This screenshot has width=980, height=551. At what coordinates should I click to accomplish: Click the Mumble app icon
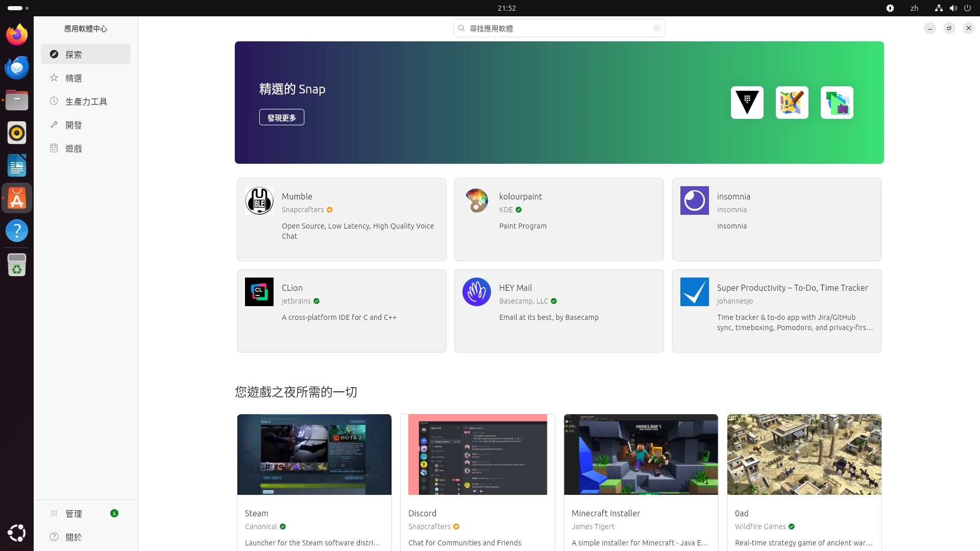(x=259, y=201)
